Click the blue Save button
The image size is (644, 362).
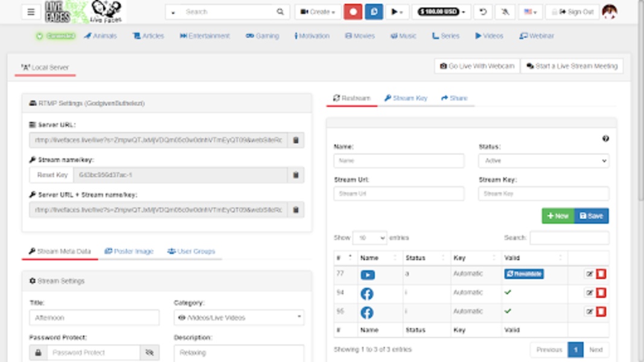591,216
